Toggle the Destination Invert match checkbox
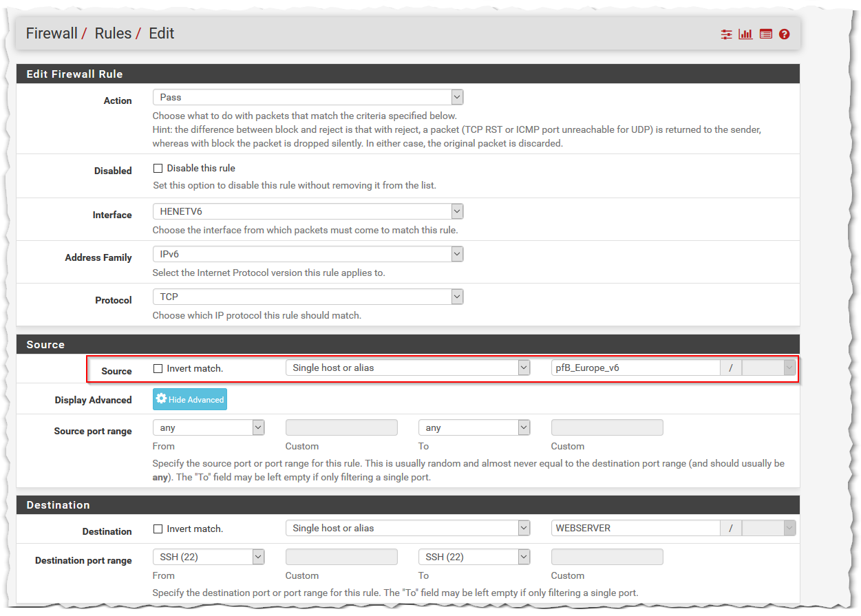 pyautogui.click(x=158, y=529)
